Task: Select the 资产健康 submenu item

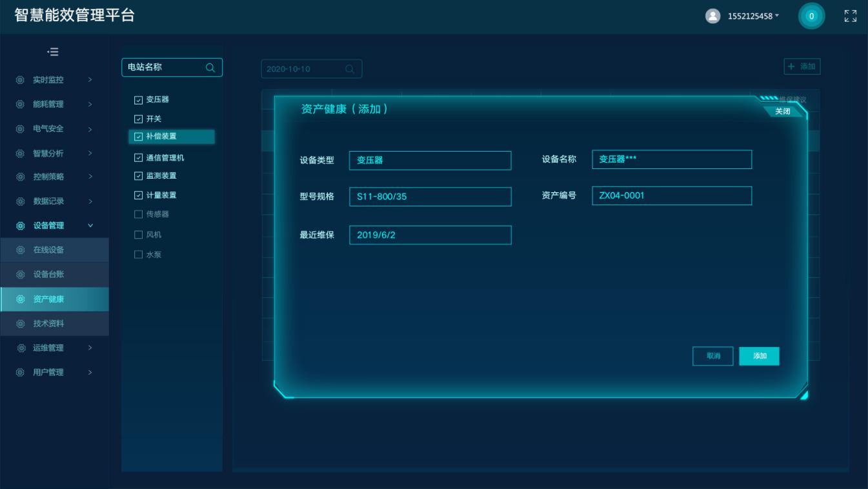Action: tap(54, 299)
